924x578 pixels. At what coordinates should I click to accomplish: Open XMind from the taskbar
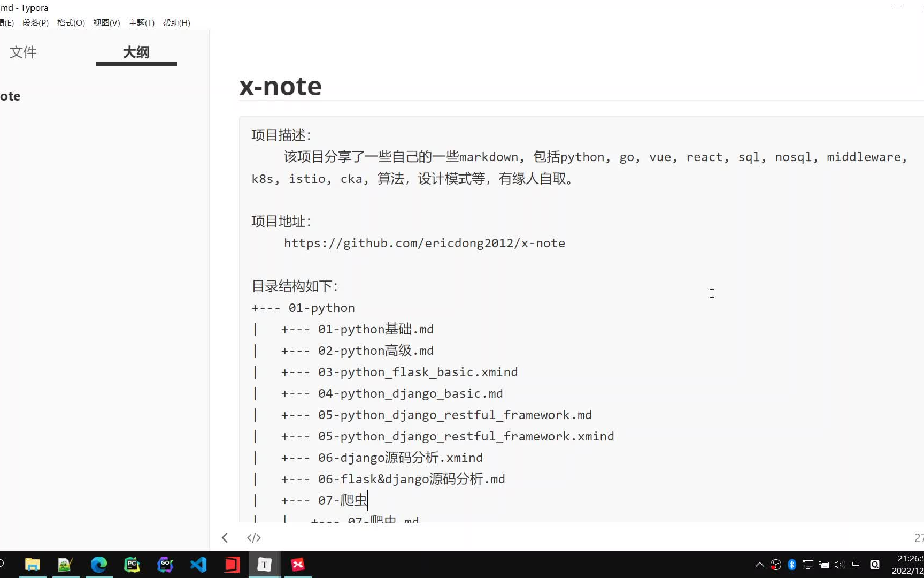click(x=298, y=565)
